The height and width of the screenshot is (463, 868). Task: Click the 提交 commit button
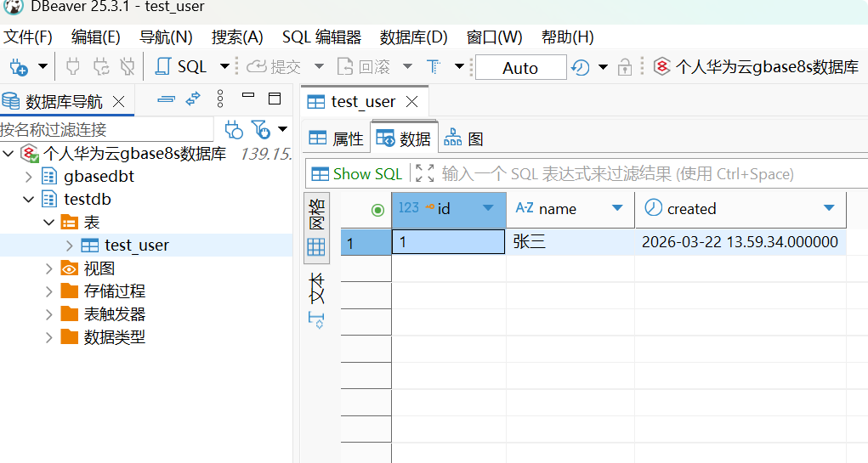coord(274,67)
